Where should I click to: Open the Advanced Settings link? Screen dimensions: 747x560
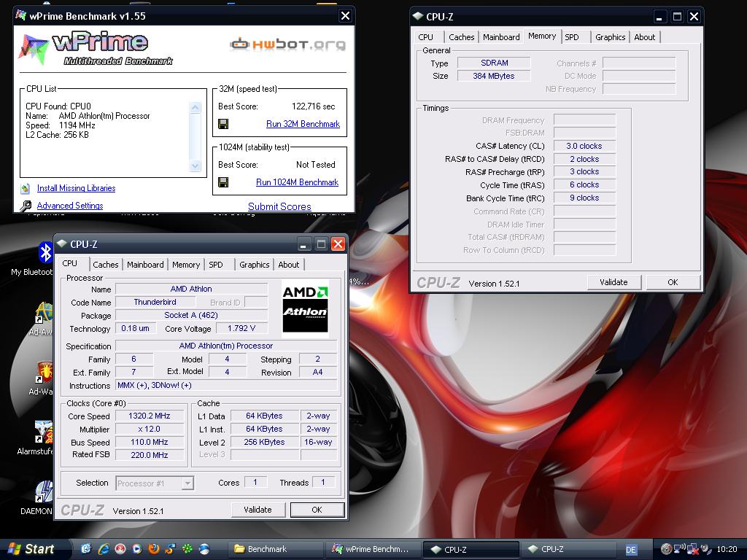pos(70,206)
